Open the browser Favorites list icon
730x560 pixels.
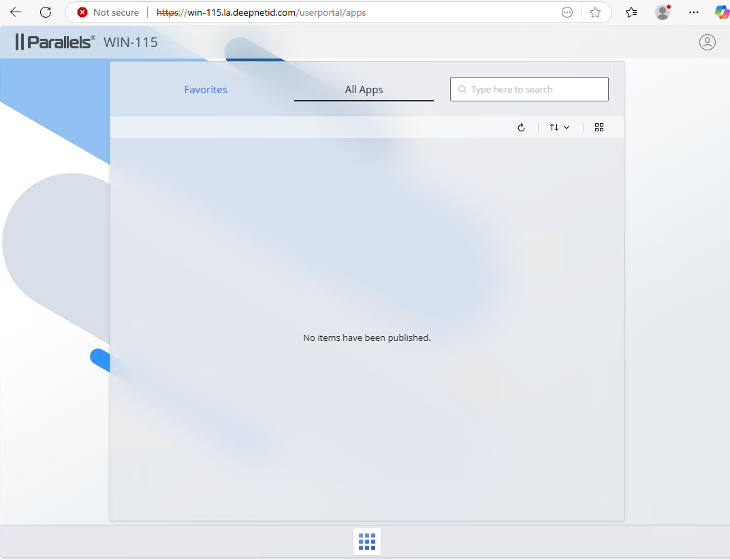(x=631, y=12)
